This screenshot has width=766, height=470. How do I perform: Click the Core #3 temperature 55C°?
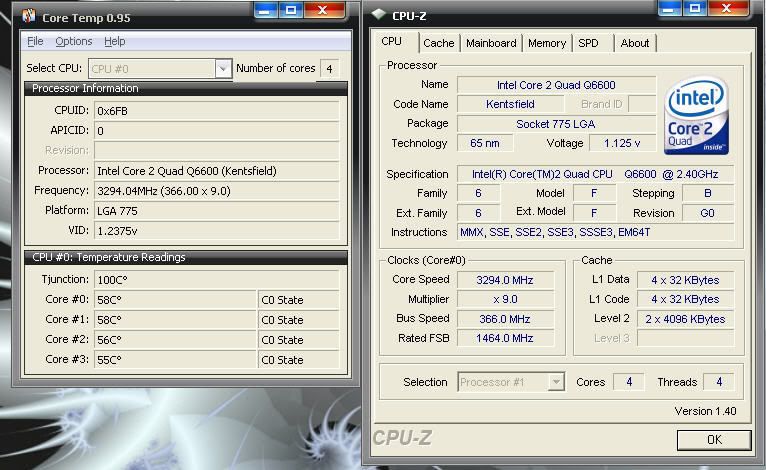click(x=175, y=360)
